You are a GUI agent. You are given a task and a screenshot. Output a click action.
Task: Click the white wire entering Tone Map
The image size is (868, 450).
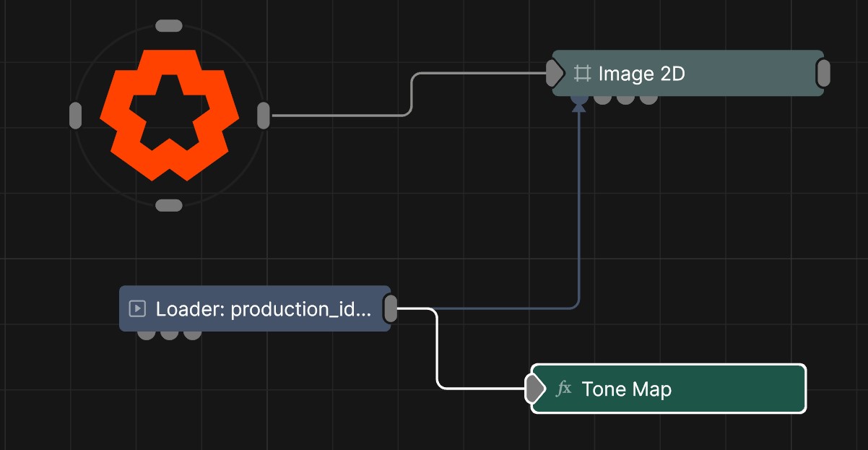pyautogui.click(x=438, y=354)
